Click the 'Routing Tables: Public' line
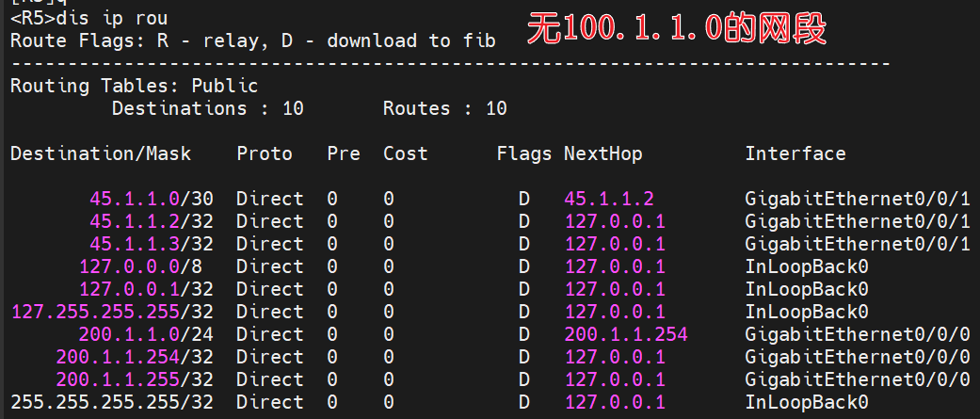The width and height of the screenshot is (980, 419). coord(135,86)
